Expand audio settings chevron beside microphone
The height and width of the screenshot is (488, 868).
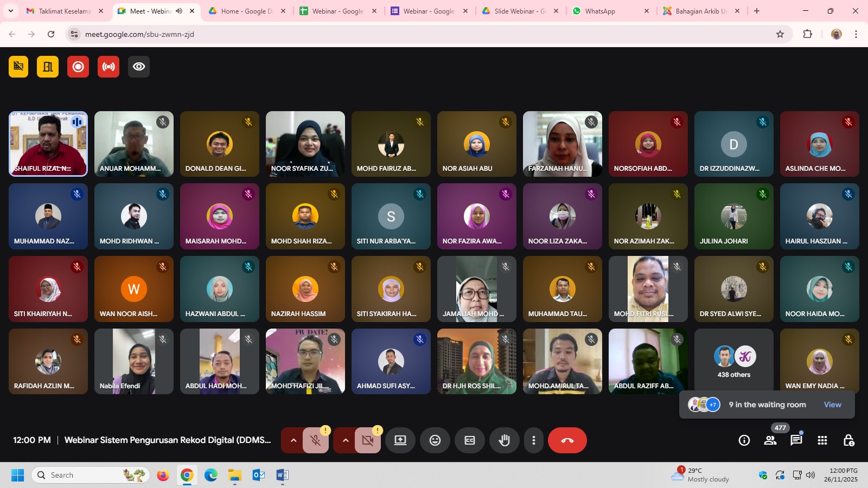293,440
